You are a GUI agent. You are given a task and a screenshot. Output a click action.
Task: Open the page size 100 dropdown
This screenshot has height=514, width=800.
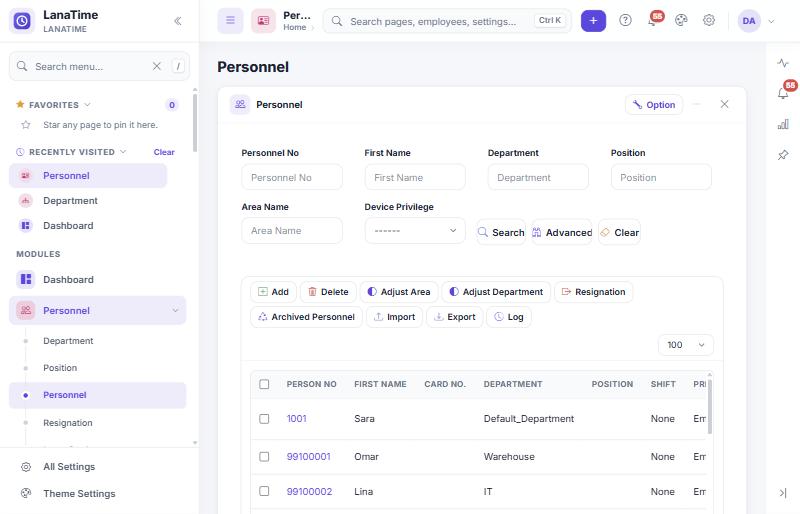[x=686, y=345]
